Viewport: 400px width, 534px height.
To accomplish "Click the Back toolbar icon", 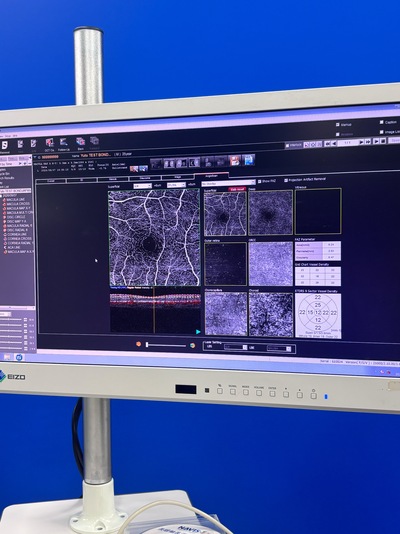I will (x=80, y=142).
